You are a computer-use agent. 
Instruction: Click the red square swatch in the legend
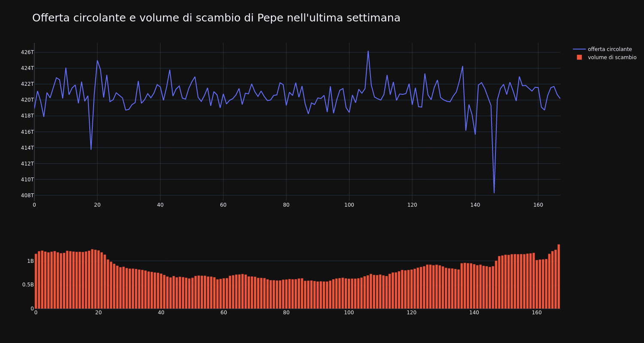click(x=579, y=57)
